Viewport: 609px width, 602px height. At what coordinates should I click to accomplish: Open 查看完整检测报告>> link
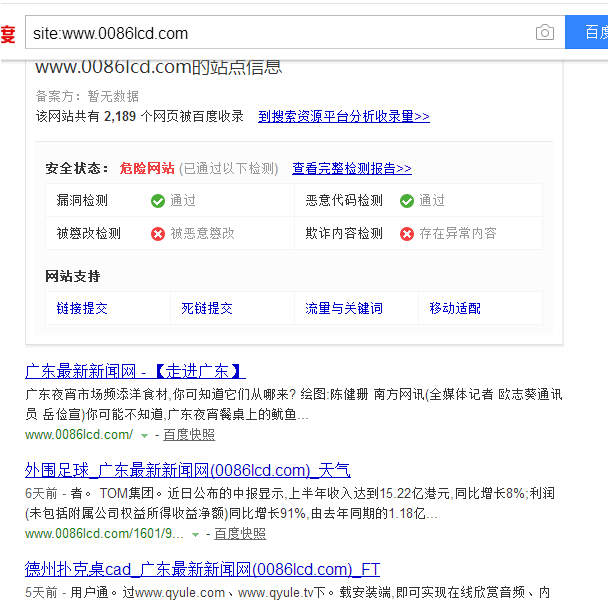[352, 168]
